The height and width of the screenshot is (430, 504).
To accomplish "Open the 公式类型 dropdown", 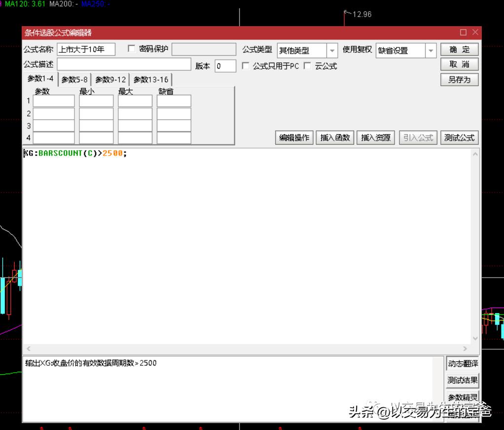I will [x=332, y=50].
